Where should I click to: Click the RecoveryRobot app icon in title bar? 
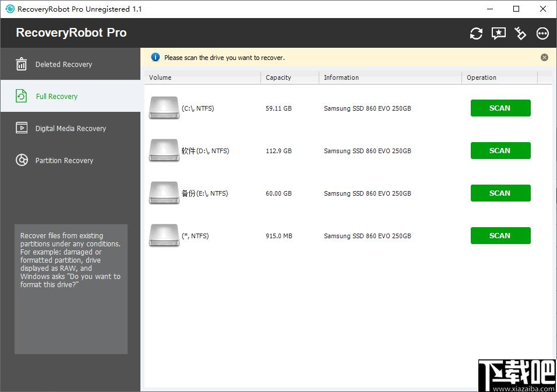[10, 9]
